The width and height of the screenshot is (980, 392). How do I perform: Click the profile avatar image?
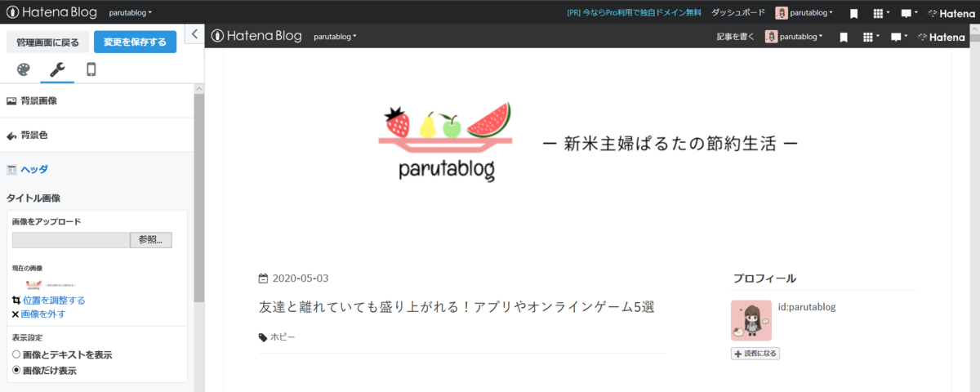(x=751, y=320)
